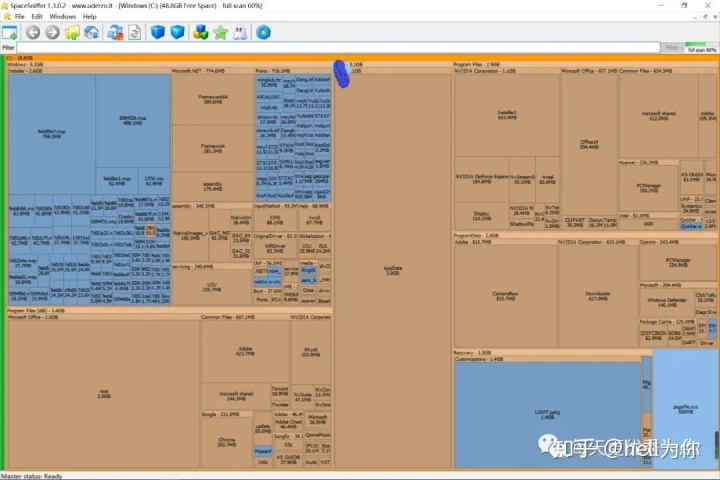The width and height of the screenshot is (720, 480).
Task: Toggle file classes style colored cubes icon
Action: tap(201, 32)
